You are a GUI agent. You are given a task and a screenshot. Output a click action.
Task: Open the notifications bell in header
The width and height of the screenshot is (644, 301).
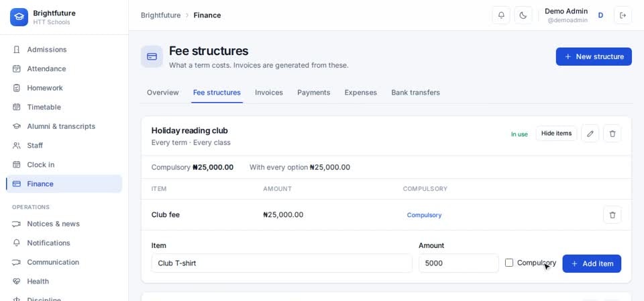(501, 15)
